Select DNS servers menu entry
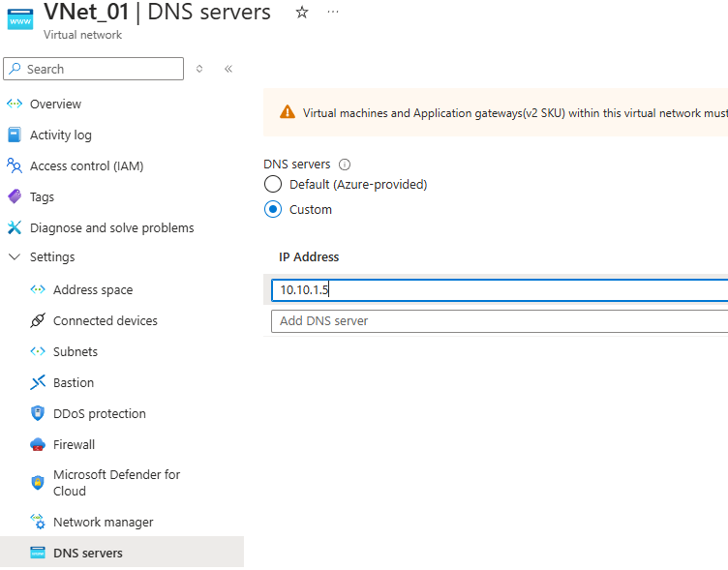This screenshot has width=728, height=570. point(122,553)
